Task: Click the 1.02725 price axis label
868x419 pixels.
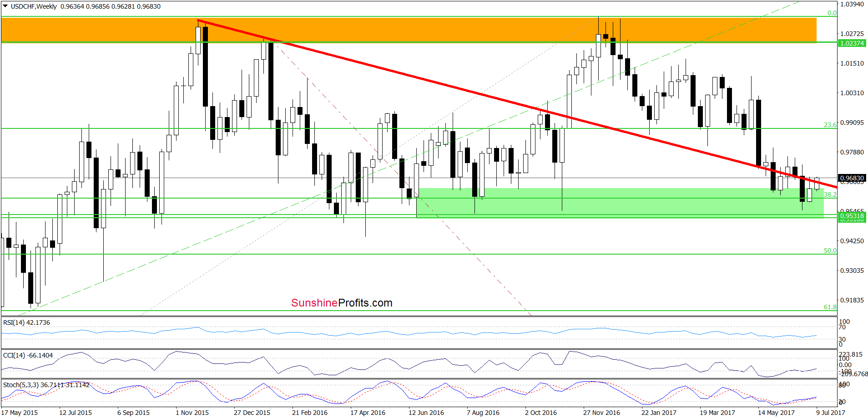Action: (x=852, y=34)
